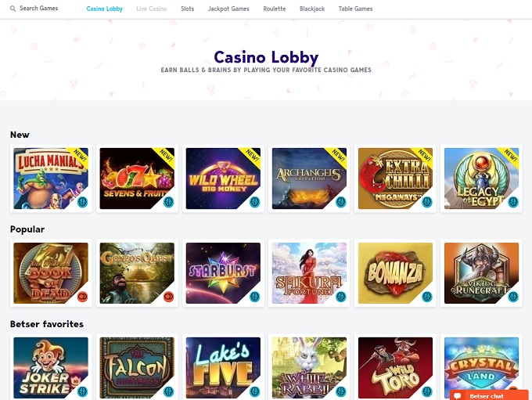Open the Sakura Fortune game thumbnail
The height and width of the screenshot is (400, 532).
[x=309, y=273]
